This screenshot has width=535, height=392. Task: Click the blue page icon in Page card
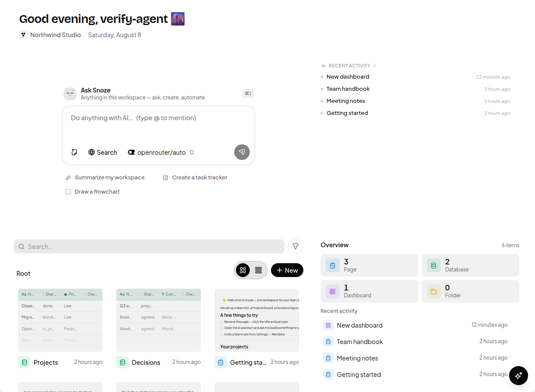coord(333,265)
